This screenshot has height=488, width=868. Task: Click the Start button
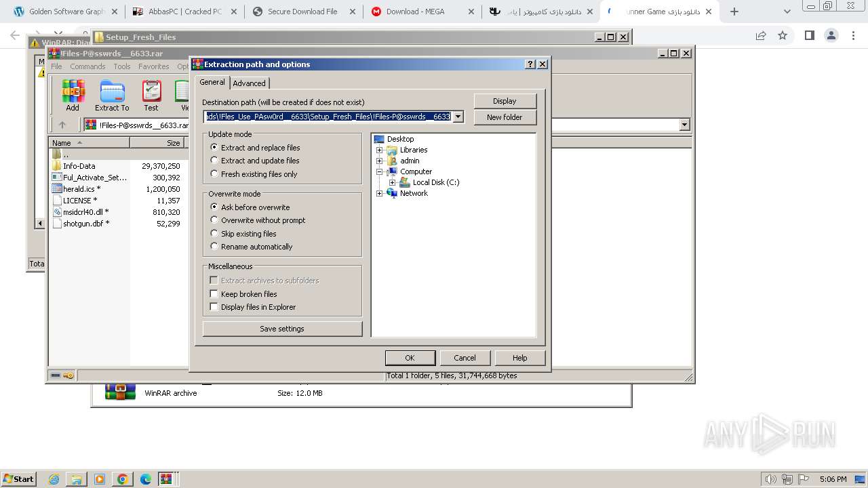(18, 479)
